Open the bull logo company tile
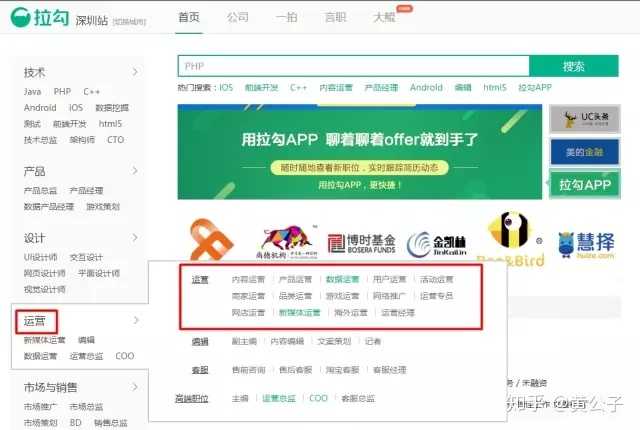Screen dimensions: 640x430 coord(285,240)
